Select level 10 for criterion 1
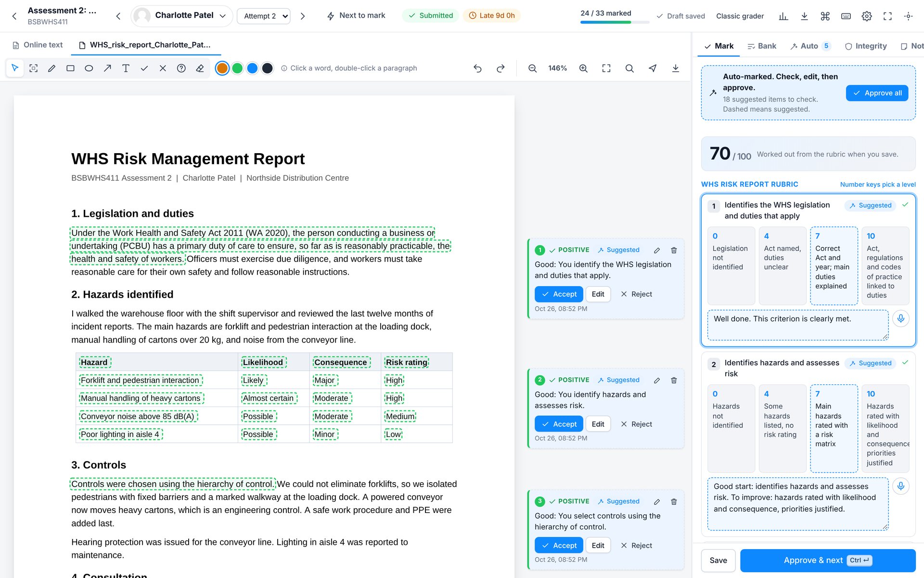924x578 pixels. tap(885, 266)
